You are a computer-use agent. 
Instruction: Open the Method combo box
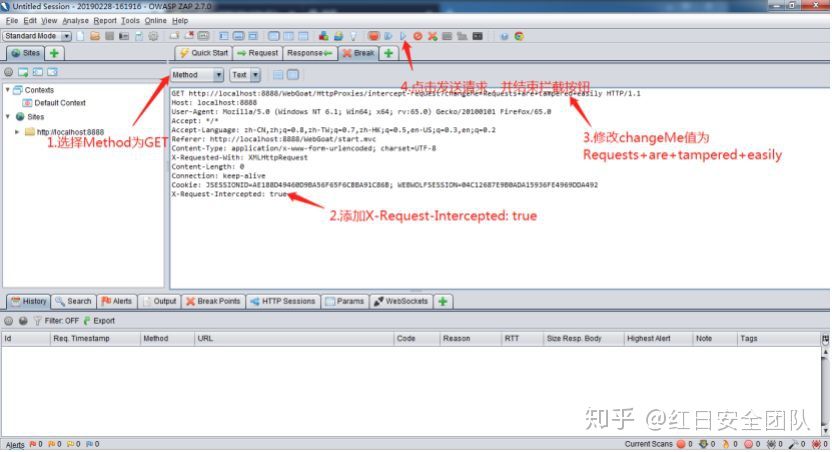pyautogui.click(x=197, y=75)
